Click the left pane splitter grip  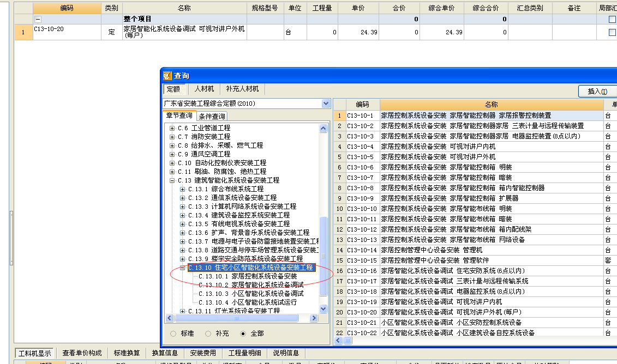coord(11,238)
